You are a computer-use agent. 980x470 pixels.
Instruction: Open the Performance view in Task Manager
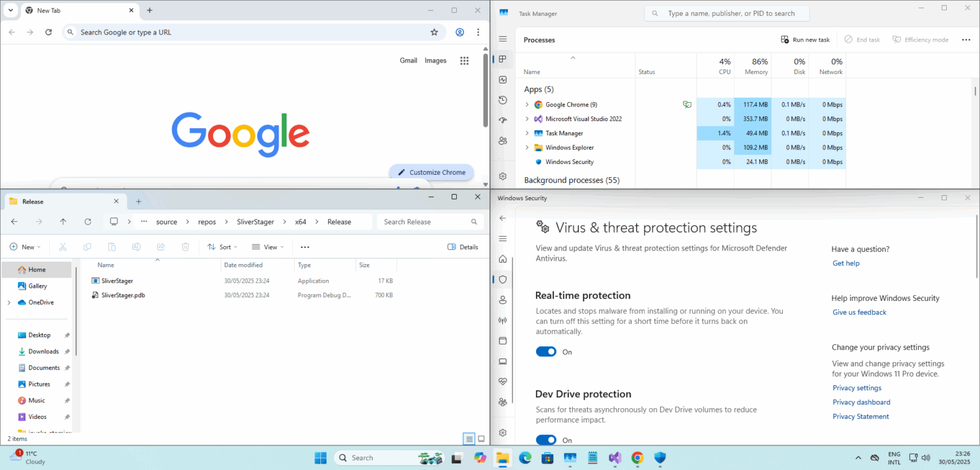503,79
